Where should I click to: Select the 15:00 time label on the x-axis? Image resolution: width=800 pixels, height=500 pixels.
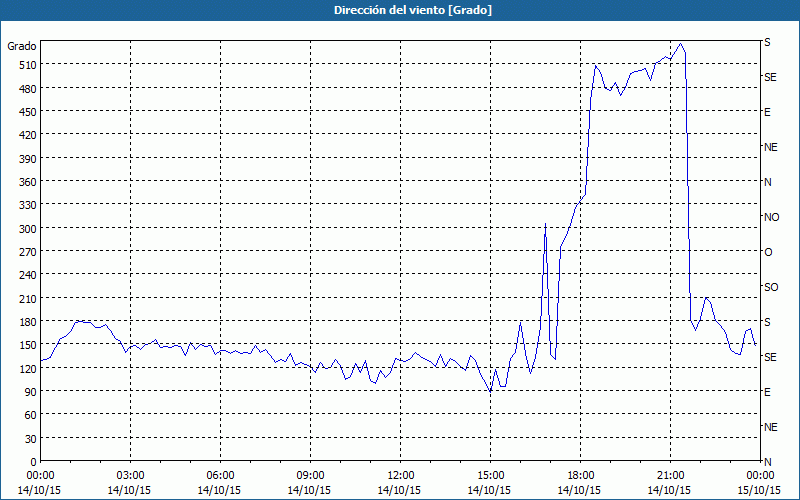coord(490,476)
